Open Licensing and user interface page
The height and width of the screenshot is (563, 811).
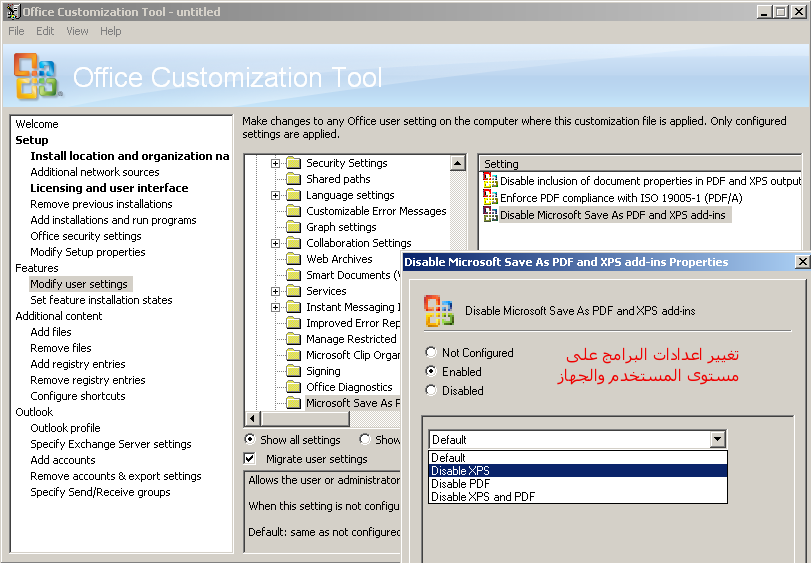coord(109,188)
